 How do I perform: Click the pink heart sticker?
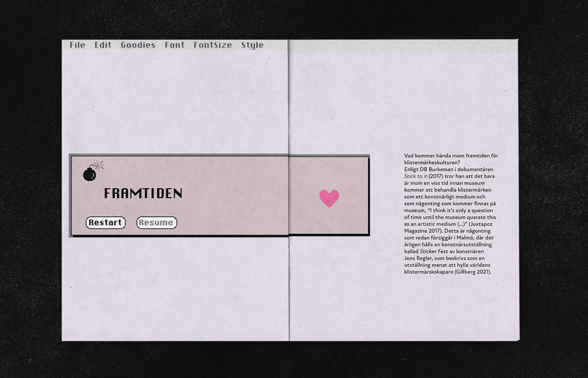click(x=329, y=198)
